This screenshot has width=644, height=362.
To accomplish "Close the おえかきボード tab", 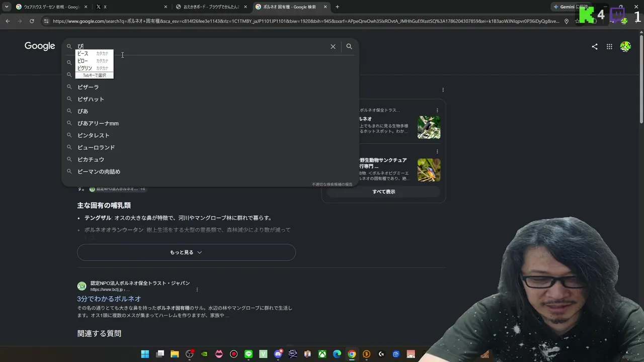I will coord(245,7).
